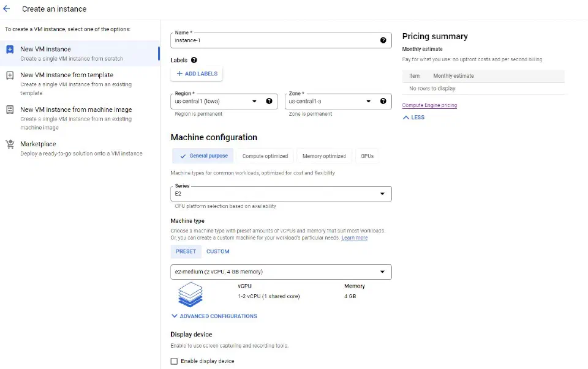Click the Monthly estimate column header
Image resolution: width=588 pixels, height=369 pixels.
453,76
